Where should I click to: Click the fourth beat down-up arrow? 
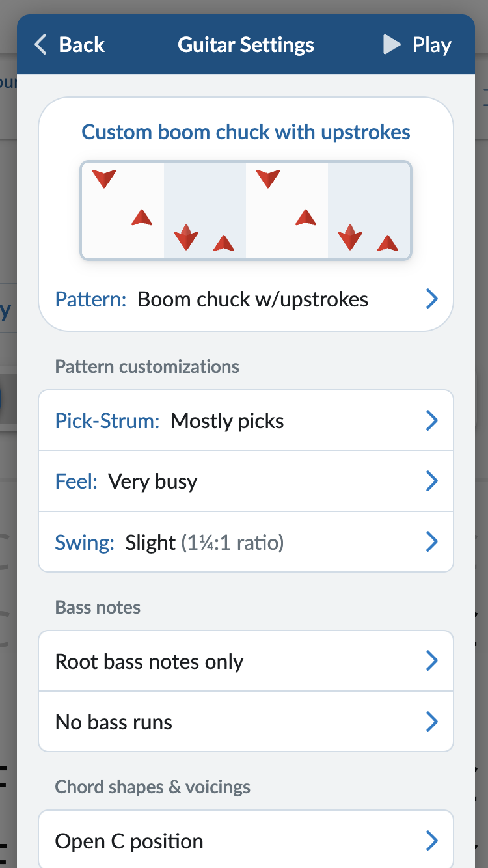coord(350,237)
